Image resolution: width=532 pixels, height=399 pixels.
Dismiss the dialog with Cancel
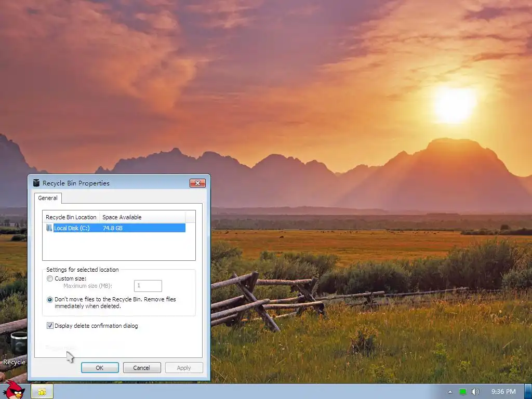click(142, 368)
